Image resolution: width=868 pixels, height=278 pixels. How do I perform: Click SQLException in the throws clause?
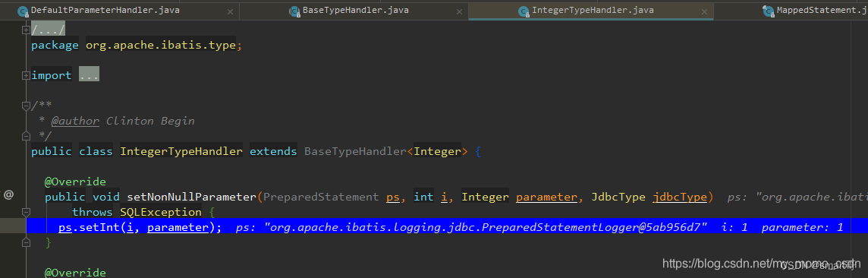(x=161, y=212)
